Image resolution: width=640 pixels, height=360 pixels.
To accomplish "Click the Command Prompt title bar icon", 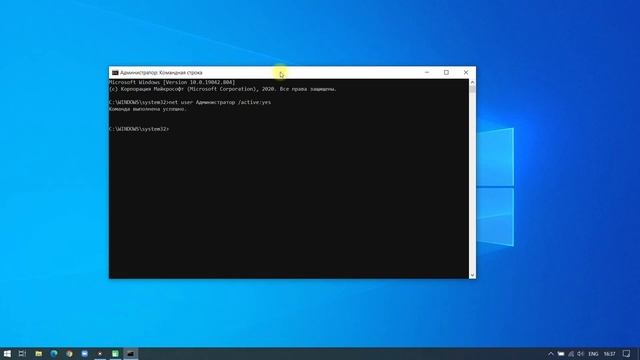I will [x=115, y=73].
